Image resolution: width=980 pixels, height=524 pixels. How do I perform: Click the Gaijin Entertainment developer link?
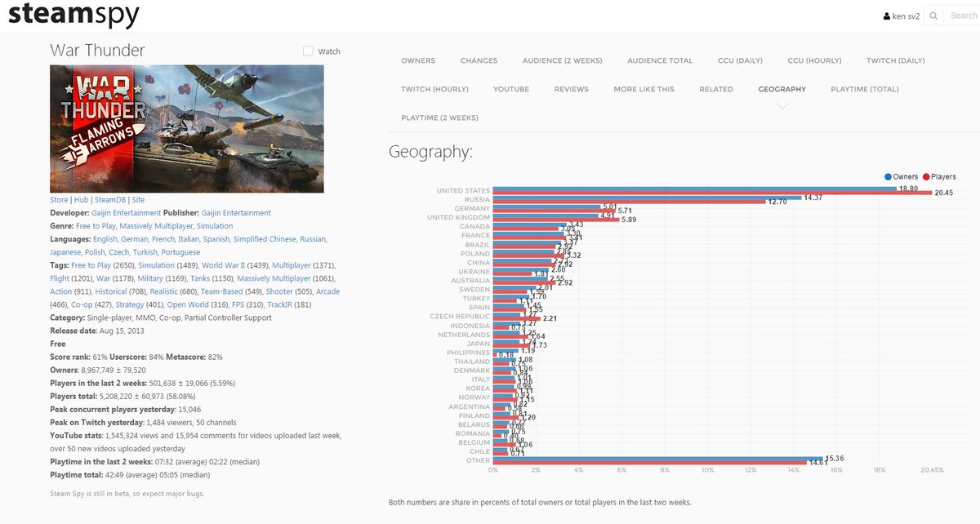tap(127, 213)
